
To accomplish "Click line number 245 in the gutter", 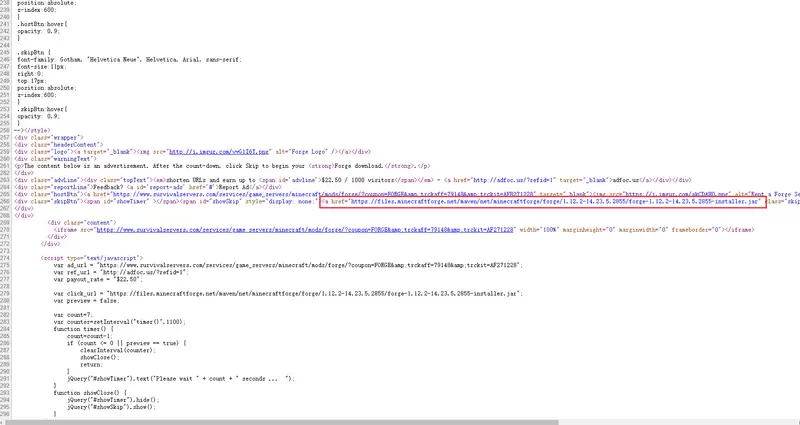I will click(5, 53).
